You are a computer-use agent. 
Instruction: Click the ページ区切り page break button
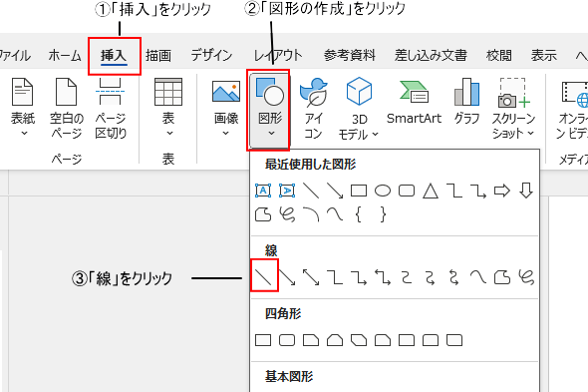pyautogui.click(x=111, y=108)
